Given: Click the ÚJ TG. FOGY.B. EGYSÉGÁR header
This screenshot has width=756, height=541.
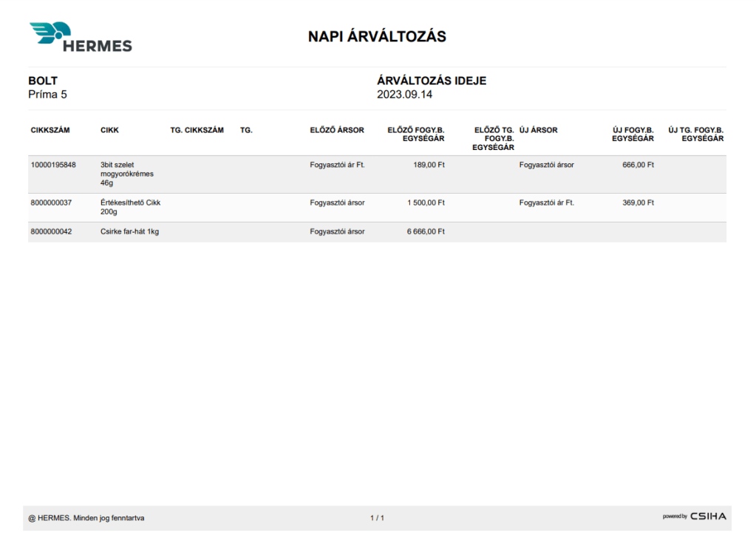Looking at the screenshot, I should 695,134.
